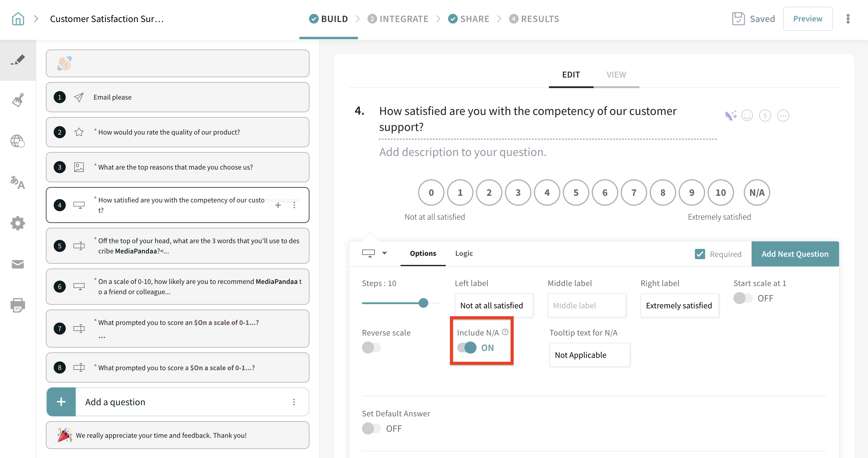The height and width of the screenshot is (458, 868).
Task: Click the Add Next Question button
Action: pyautogui.click(x=794, y=254)
